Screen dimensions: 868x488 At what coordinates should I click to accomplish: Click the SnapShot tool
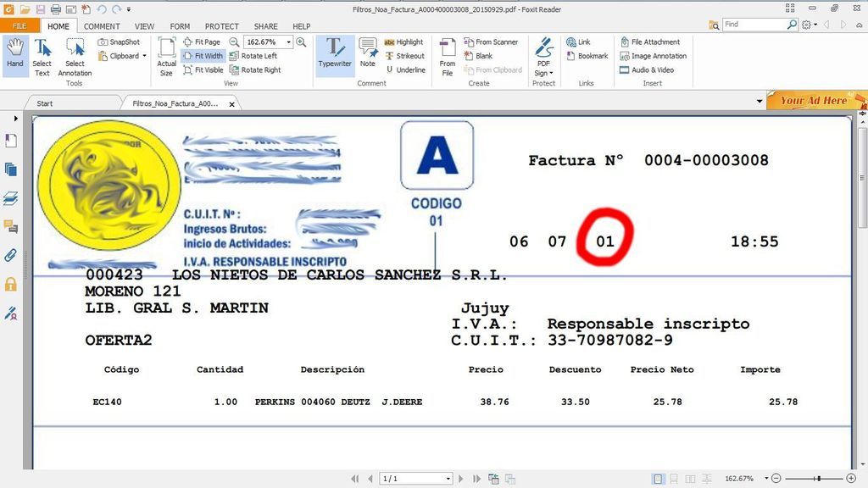click(x=119, y=42)
